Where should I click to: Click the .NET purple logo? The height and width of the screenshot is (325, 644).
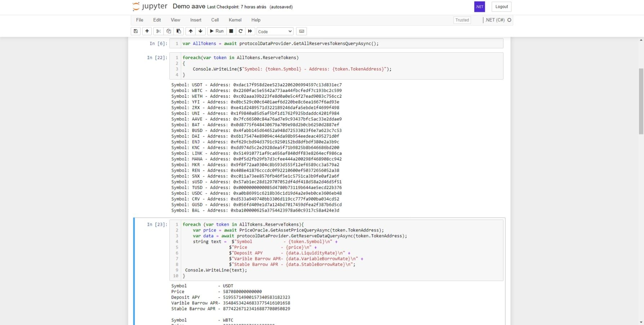click(480, 7)
